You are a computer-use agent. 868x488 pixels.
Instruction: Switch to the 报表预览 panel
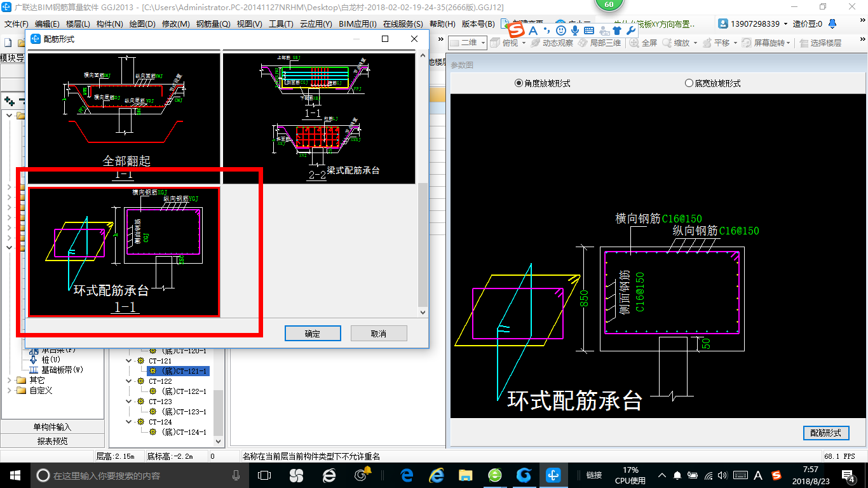click(x=52, y=440)
